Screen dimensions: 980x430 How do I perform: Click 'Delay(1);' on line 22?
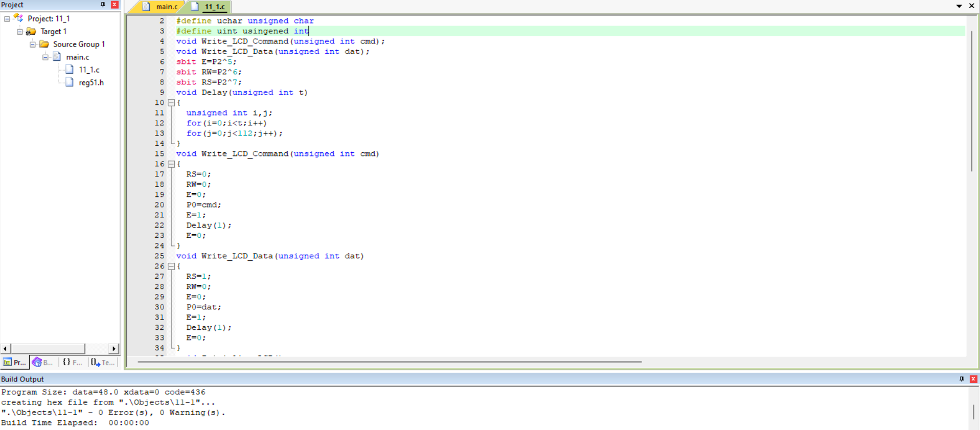pos(209,225)
